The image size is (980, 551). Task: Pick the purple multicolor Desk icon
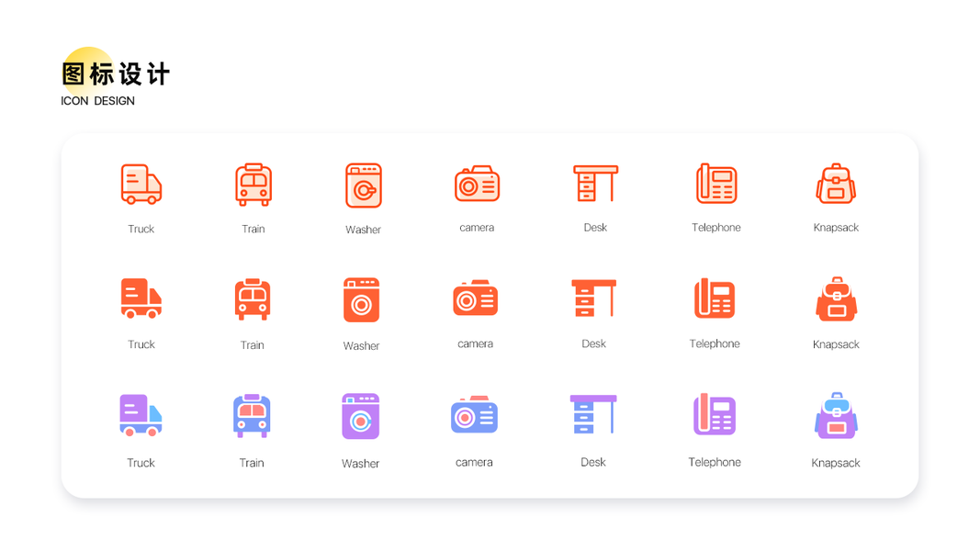[593, 414]
